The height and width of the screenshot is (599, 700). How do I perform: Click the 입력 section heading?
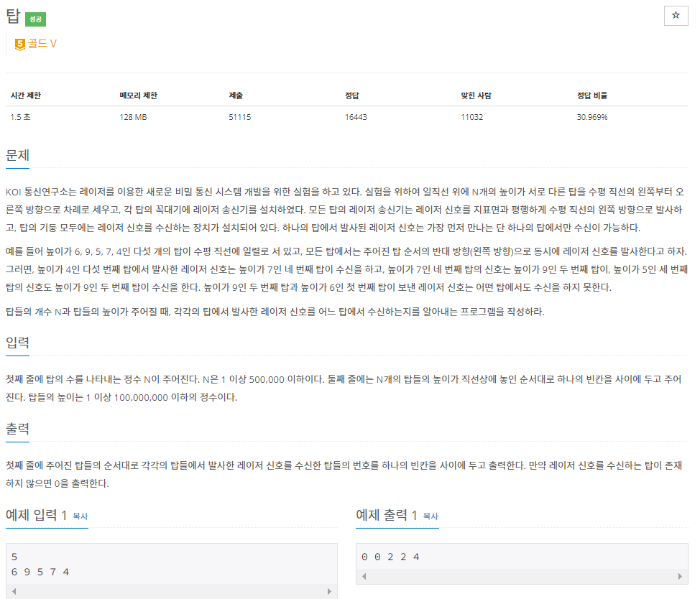click(17, 343)
